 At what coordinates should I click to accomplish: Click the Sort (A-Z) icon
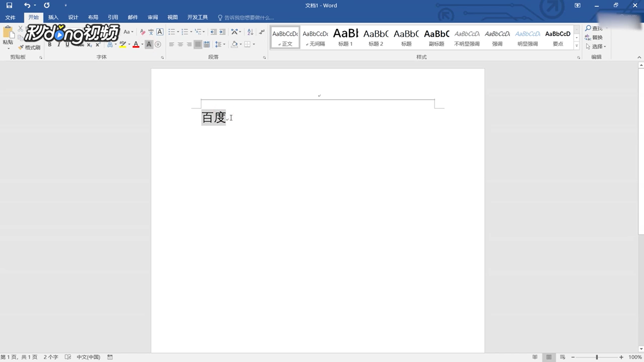click(250, 32)
